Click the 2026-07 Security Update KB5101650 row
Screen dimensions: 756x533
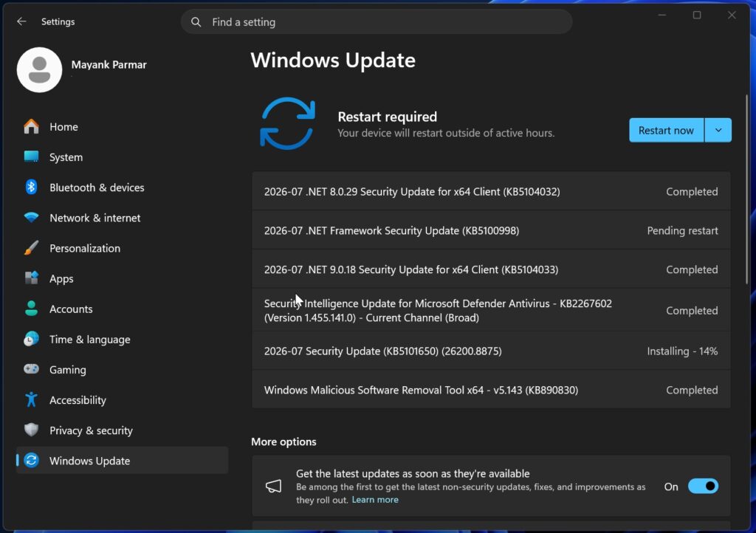491,351
